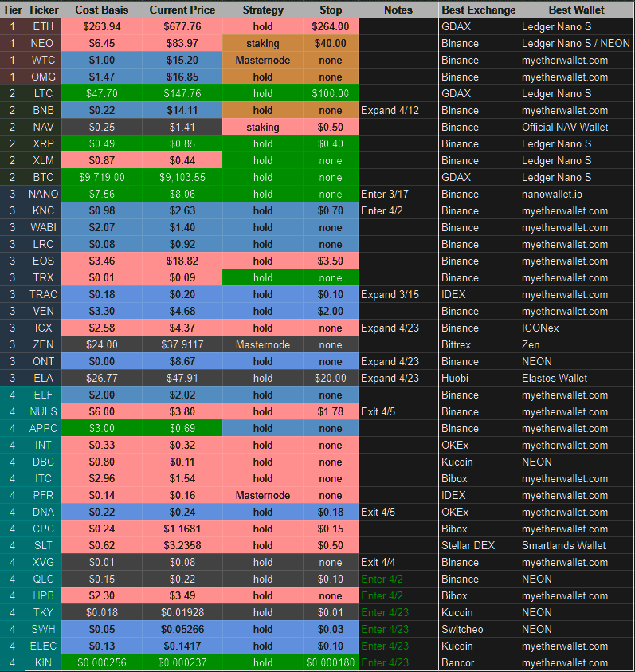Select KIN stop value $0.000180
The height and width of the screenshot is (672, 635).
click(331, 662)
